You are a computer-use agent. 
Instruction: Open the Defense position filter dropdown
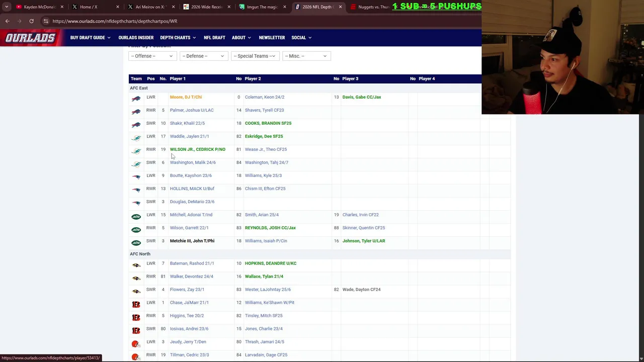coord(203,56)
